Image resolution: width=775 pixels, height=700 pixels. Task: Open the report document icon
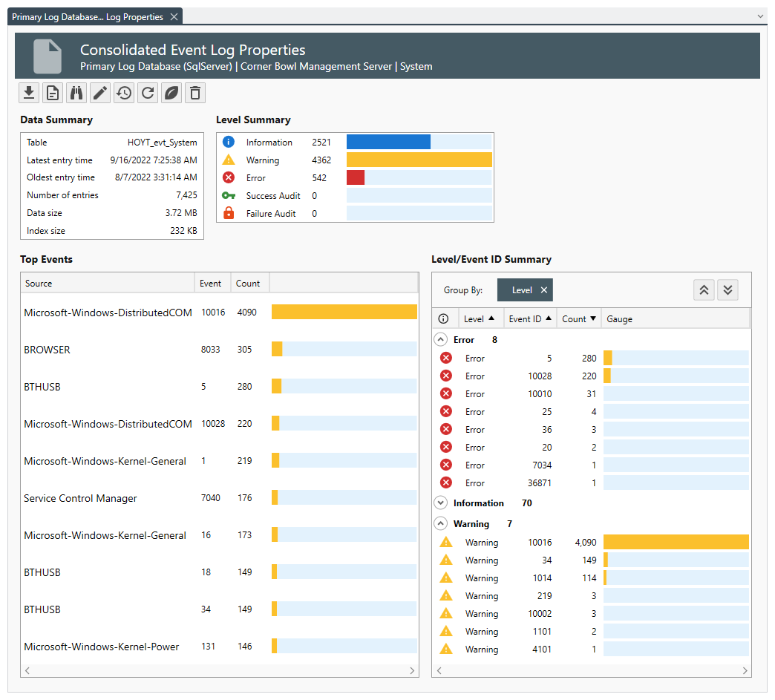[x=52, y=93]
